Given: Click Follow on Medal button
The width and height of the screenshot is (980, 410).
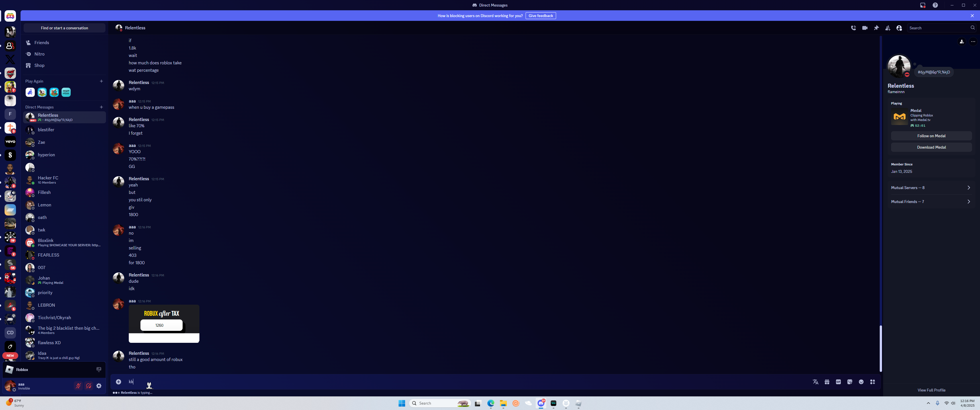Looking at the screenshot, I should pos(931,136).
